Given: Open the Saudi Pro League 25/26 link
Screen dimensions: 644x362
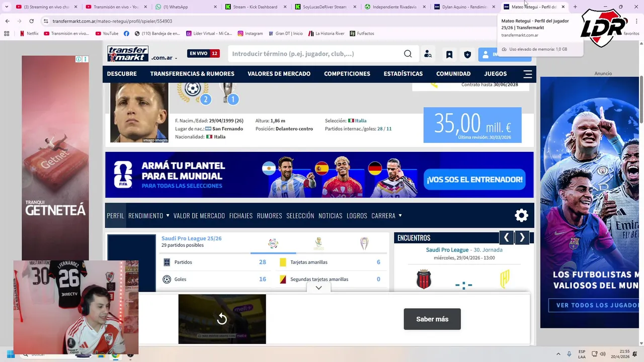Looking at the screenshot, I should (191, 238).
